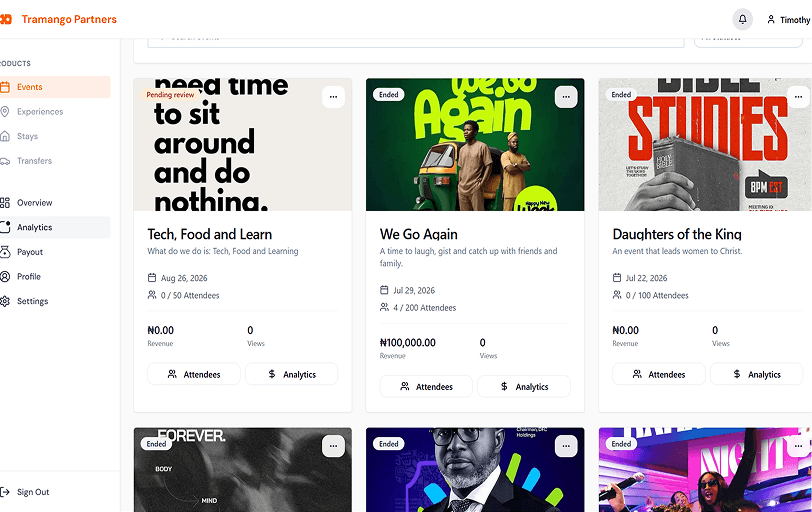This screenshot has height=512, width=812.
Task: Open Analytics in sidebar
Action: point(55,227)
